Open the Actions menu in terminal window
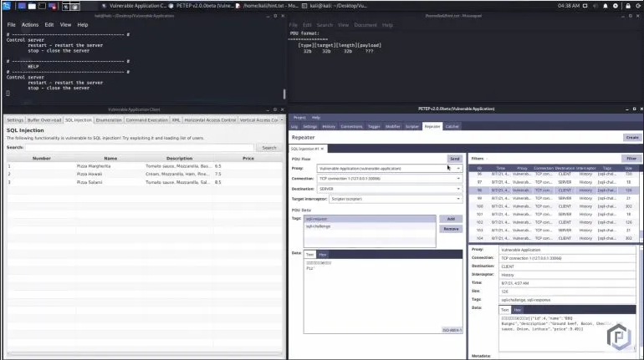644x360 pixels. coord(30,24)
